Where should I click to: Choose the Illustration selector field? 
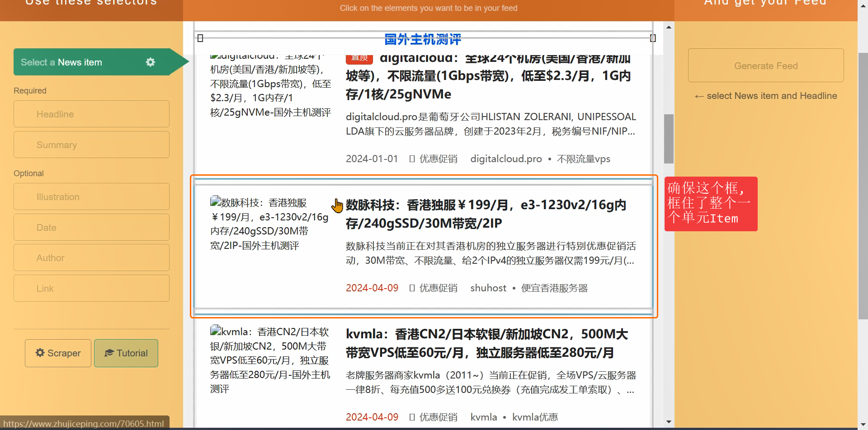point(91,197)
